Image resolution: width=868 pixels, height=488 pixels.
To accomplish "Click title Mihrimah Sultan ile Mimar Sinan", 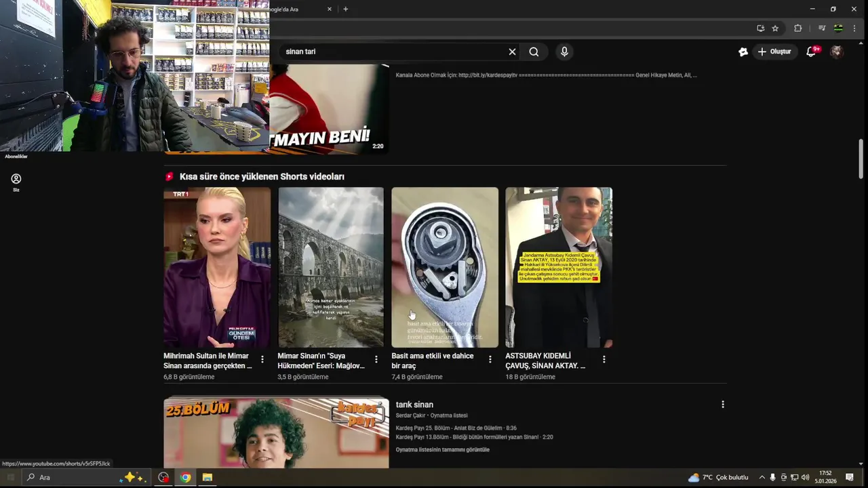I will (x=208, y=361).
